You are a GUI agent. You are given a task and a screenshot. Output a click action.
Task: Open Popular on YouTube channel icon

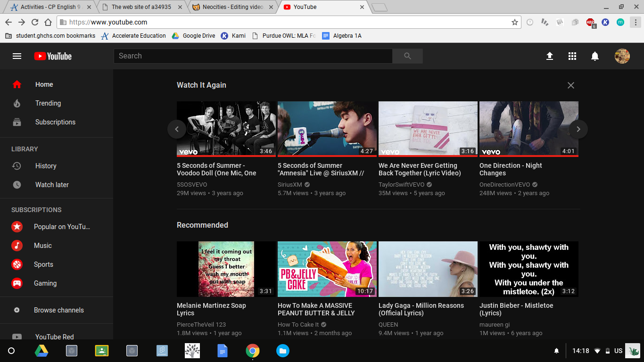tap(17, 227)
